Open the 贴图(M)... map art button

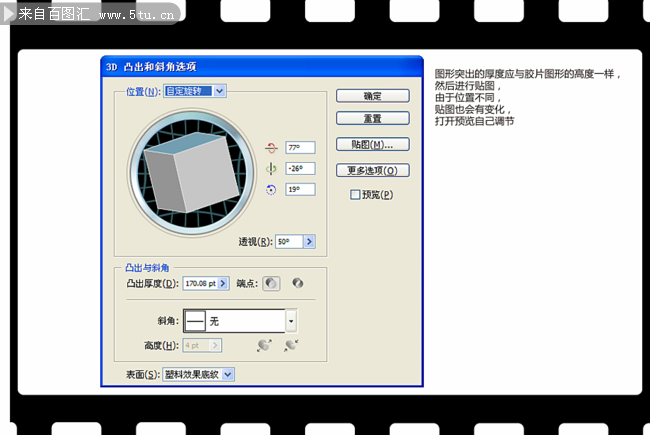coord(373,144)
